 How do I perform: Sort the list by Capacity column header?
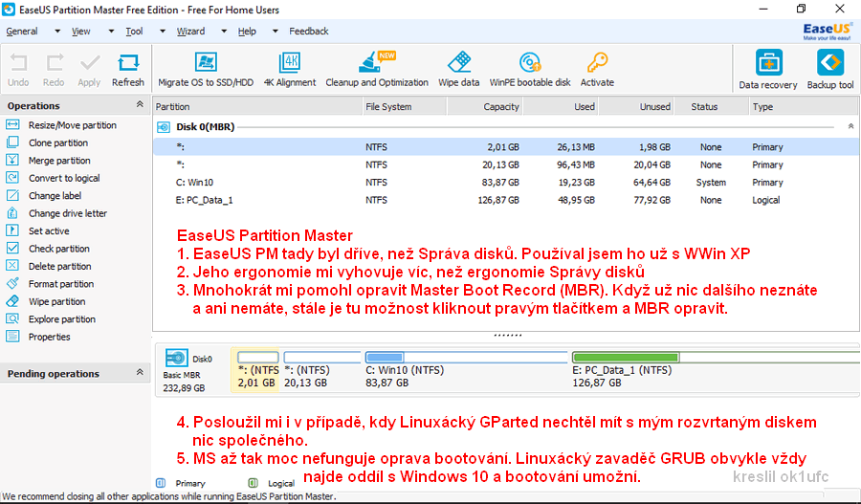[501, 107]
